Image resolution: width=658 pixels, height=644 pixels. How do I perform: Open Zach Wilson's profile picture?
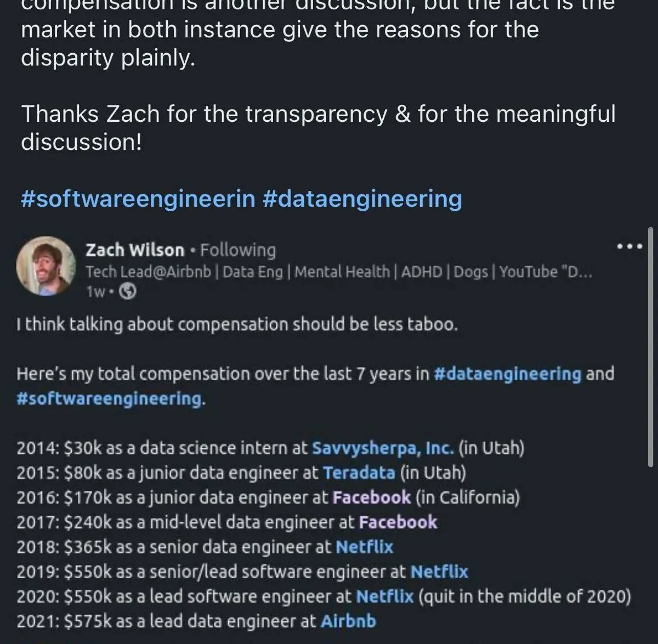(x=46, y=266)
